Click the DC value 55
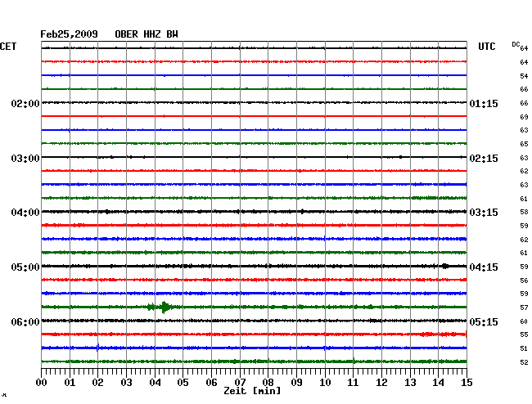The image size is (532, 404). pyautogui.click(x=524, y=334)
